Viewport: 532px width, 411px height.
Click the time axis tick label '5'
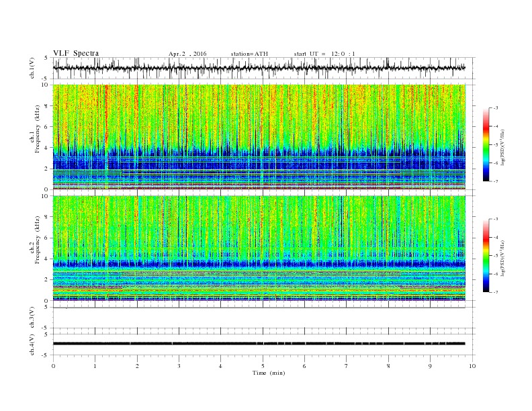coord(263,366)
